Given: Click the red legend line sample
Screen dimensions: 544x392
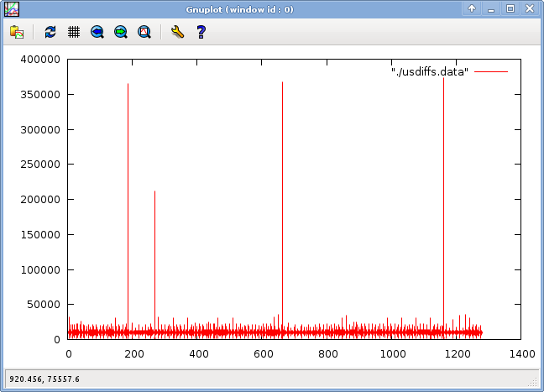Looking at the screenshot, I should pos(492,72).
